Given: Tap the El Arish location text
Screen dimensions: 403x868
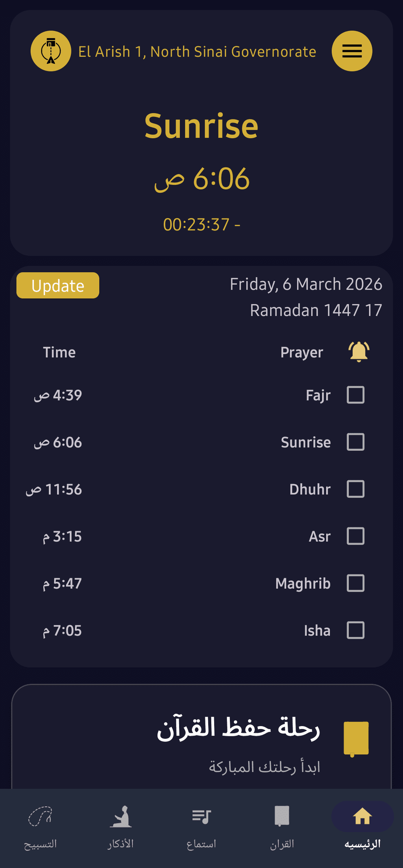Looking at the screenshot, I should [x=197, y=52].
